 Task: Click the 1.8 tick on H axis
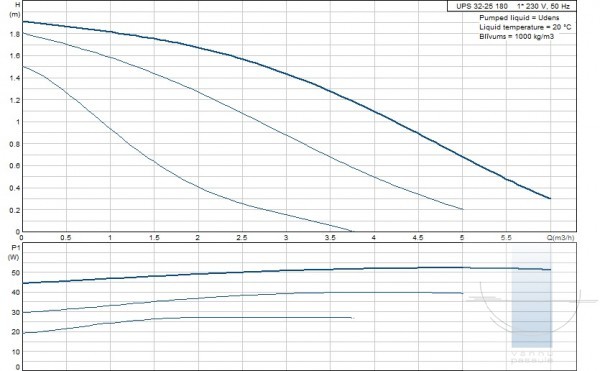[15, 34]
